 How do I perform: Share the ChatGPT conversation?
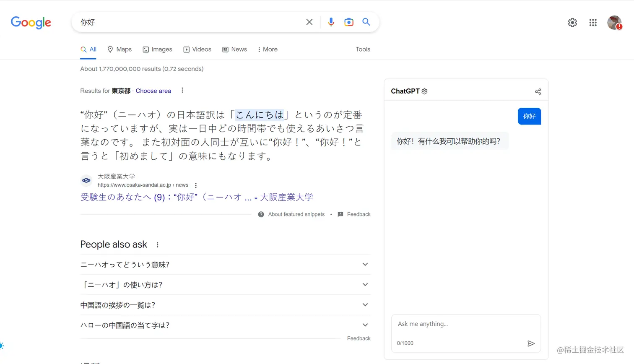(538, 91)
